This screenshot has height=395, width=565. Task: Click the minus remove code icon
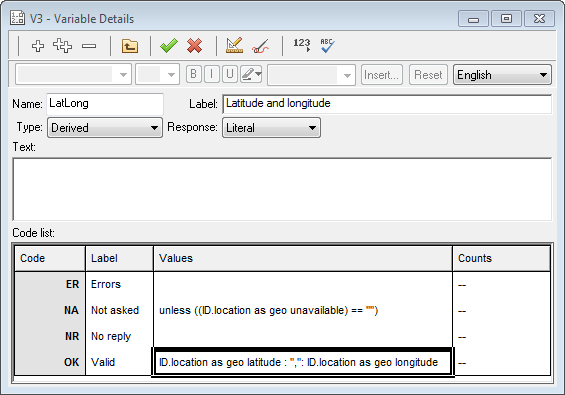(89, 46)
